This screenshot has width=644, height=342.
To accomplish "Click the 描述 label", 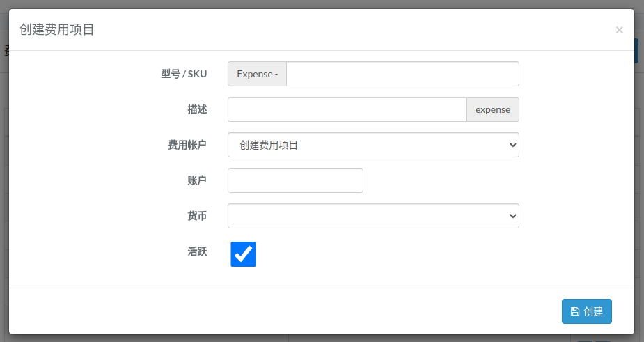I will (x=197, y=109).
